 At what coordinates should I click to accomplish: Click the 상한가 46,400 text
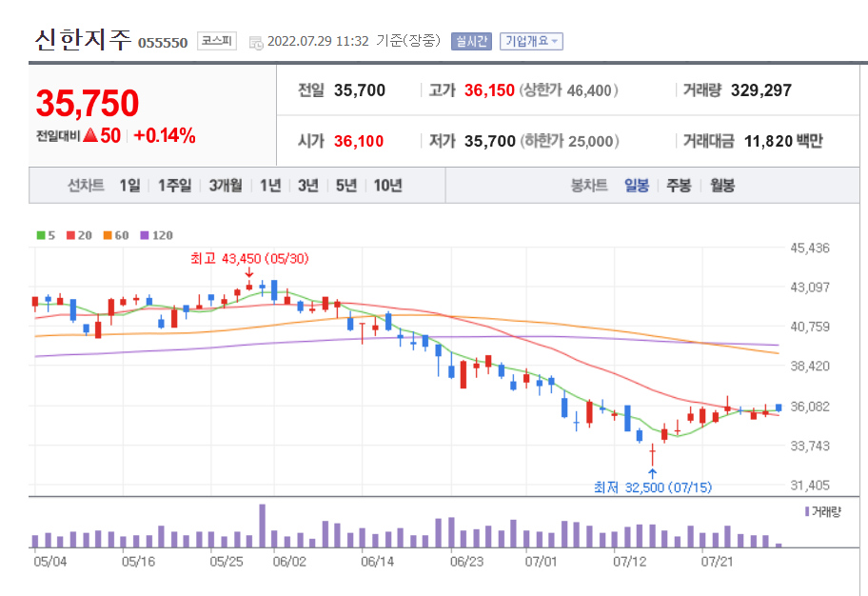click(568, 90)
